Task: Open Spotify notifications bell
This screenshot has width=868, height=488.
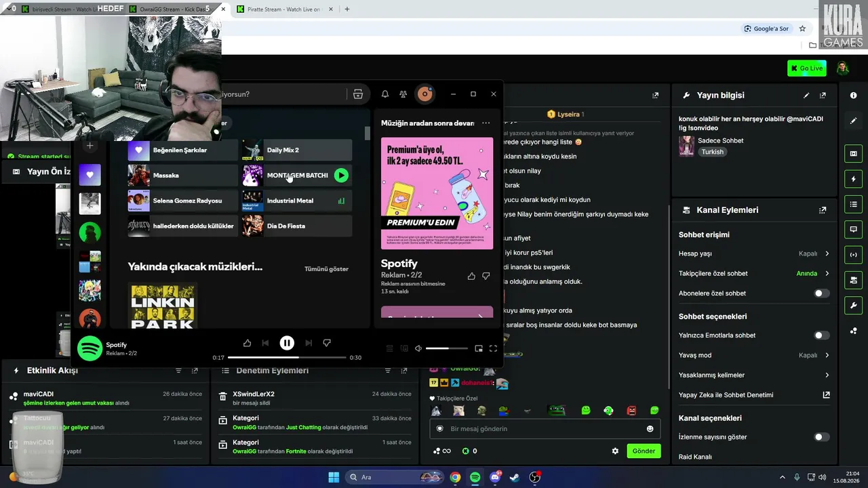Action: pos(385,94)
